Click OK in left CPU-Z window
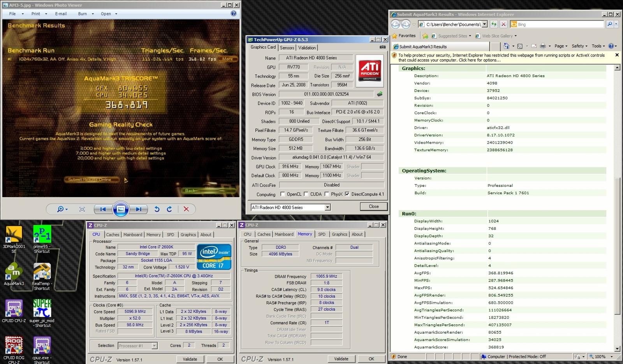The image size is (623, 364). 220,359
